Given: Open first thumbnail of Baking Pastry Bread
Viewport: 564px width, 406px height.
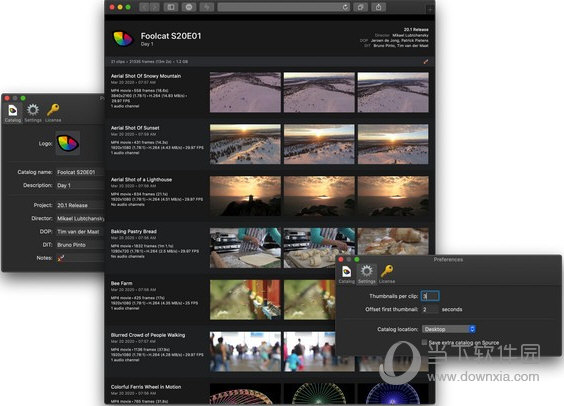Looking at the screenshot, I should [x=245, y=248].
